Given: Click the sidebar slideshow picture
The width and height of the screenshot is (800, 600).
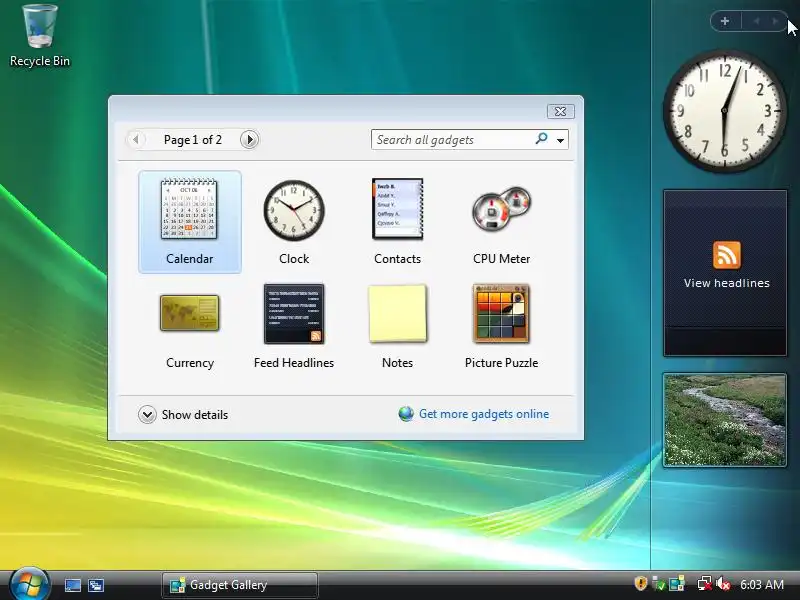Looking at the screenshot, I should pyautogui.click(x=724, y=420).
